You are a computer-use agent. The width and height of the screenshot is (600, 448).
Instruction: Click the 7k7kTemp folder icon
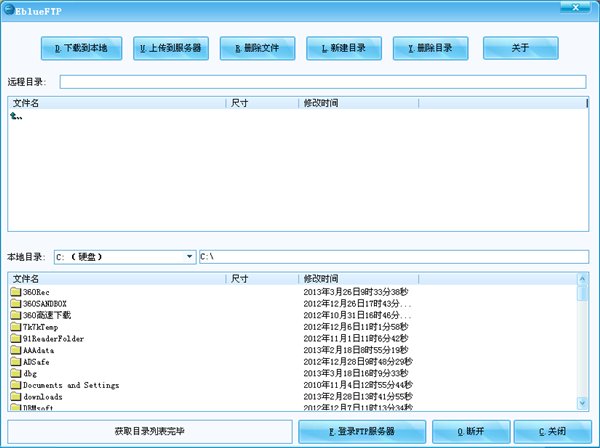16,327
